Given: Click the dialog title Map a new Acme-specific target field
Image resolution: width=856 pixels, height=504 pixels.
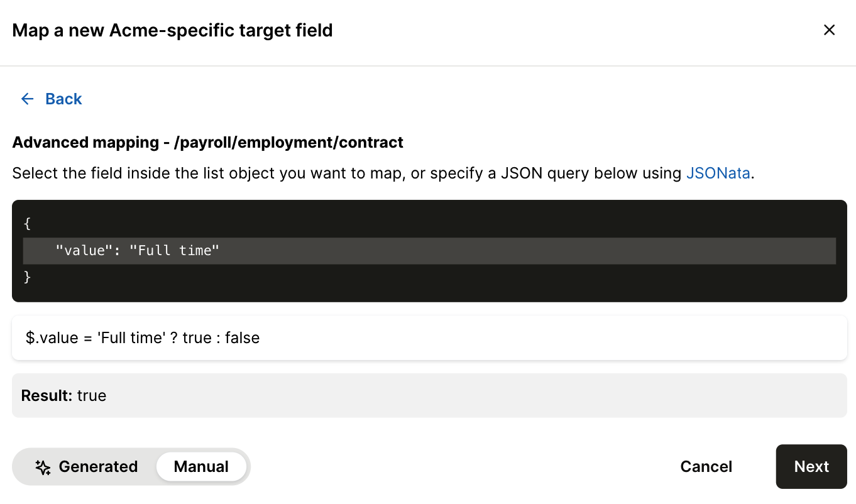Looking at the screenshot, I should click(172, 30).
